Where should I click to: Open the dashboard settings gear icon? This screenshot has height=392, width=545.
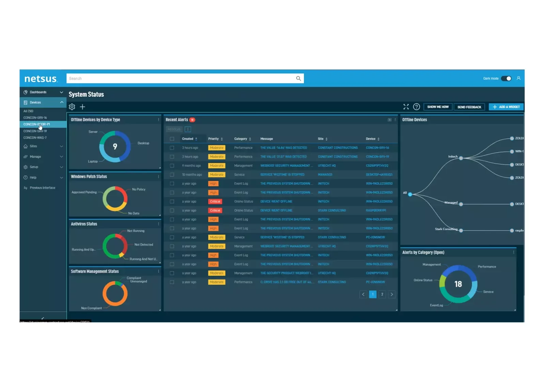[x=72, y=107]
